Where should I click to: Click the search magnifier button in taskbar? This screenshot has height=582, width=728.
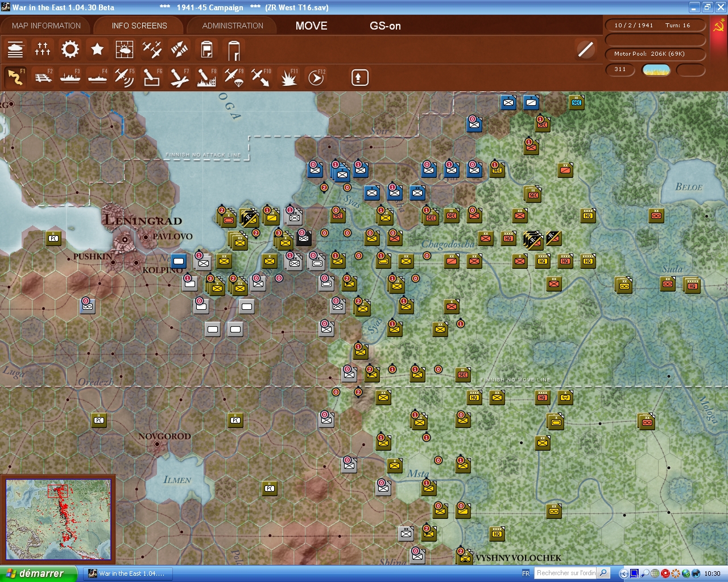point(603,573)
